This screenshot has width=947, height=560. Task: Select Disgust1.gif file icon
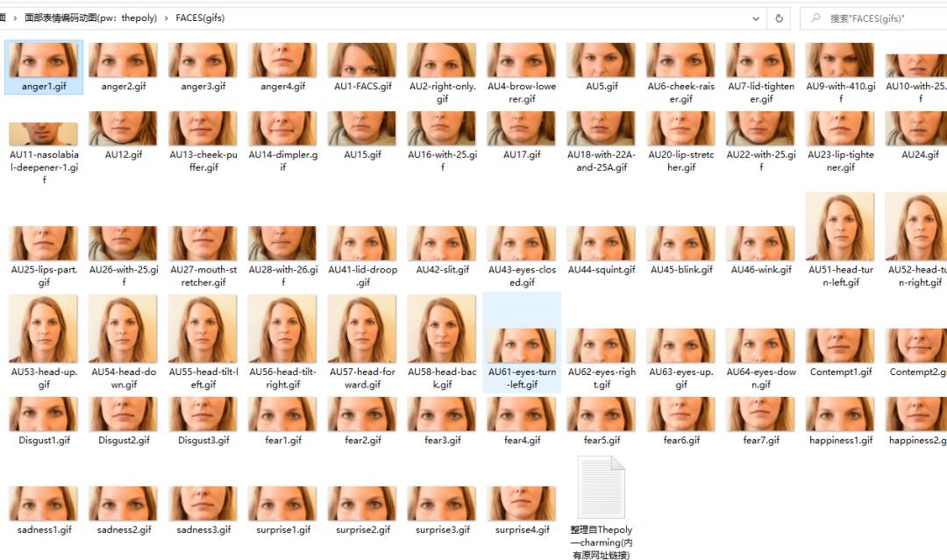[x=44, y=414]
